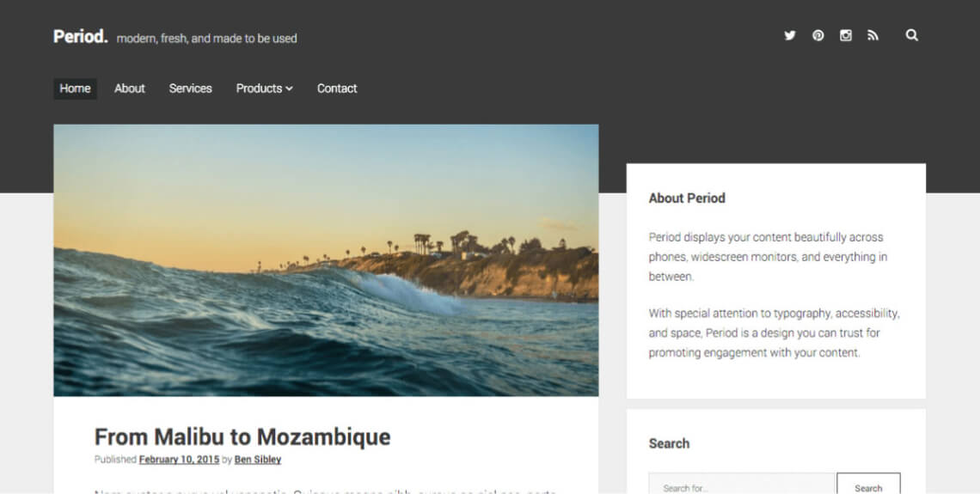Focus the Search for... input field
Screen dimensions: 980x494
[x=742, y=487]
